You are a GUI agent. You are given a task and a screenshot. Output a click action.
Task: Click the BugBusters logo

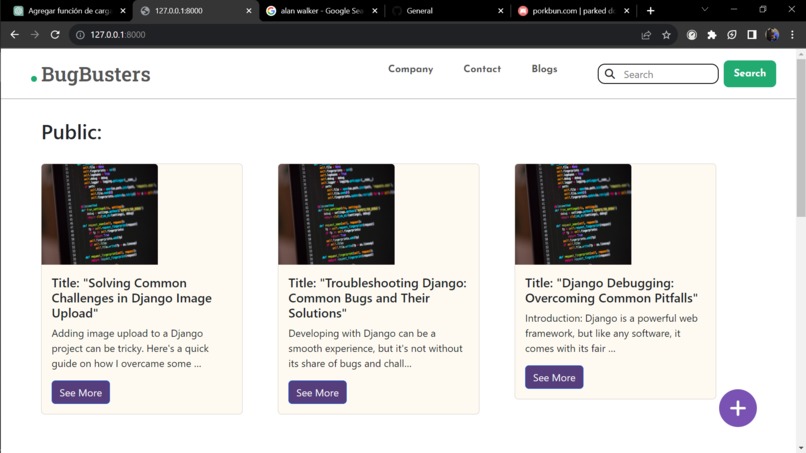90,75
